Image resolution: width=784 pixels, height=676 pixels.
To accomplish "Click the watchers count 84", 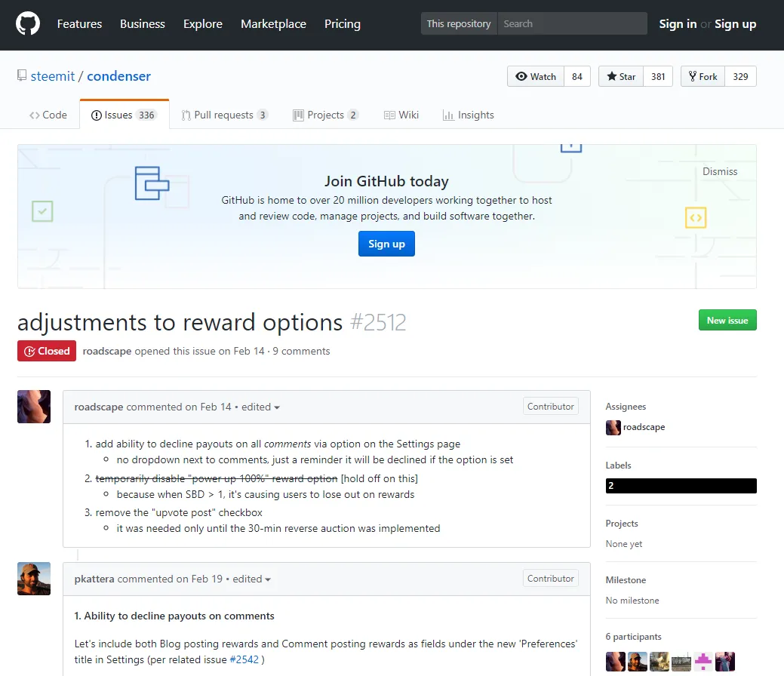I will coord(577,76).
